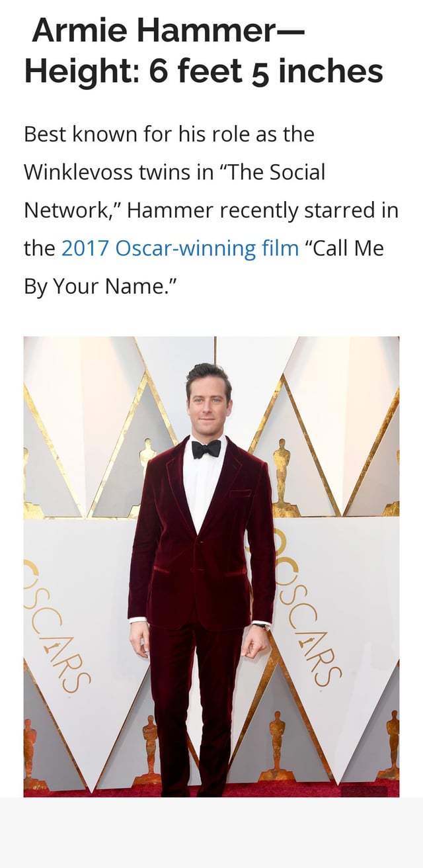Click the "Height: 6 feet 5 inches" heading line
Screen dimensions: 423x868
(204, 71)
